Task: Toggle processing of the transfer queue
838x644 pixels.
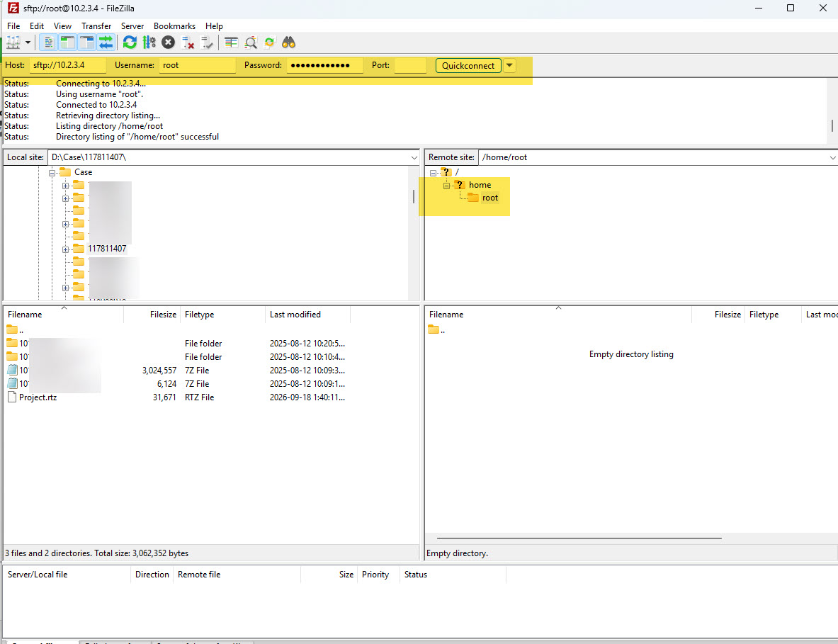Action: (149, 43)
